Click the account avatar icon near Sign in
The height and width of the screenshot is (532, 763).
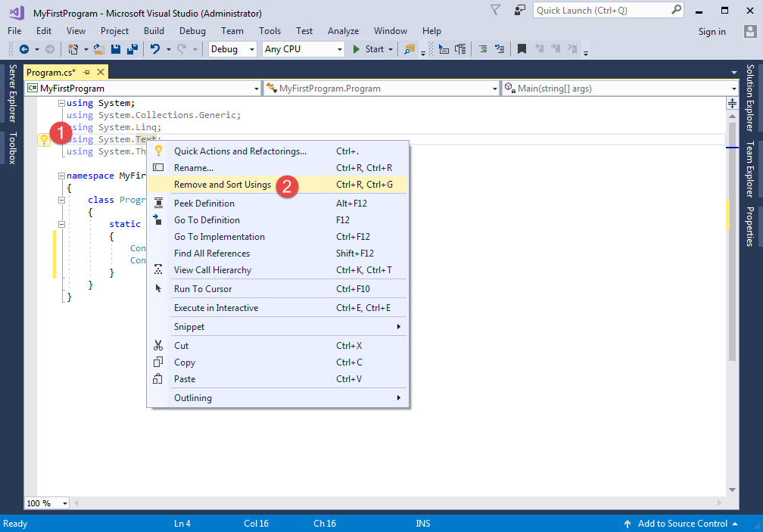pyautogui.click(x=750, y=32)
